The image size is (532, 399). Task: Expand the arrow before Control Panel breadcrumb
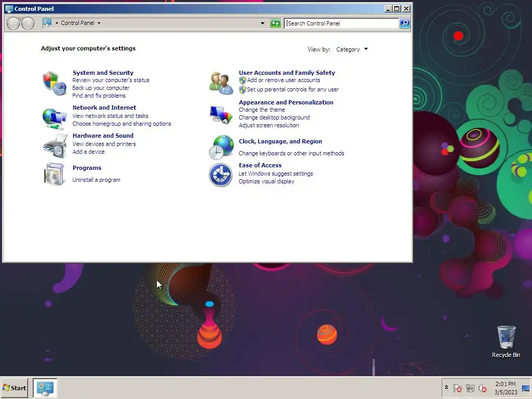(x=57, y=23)
